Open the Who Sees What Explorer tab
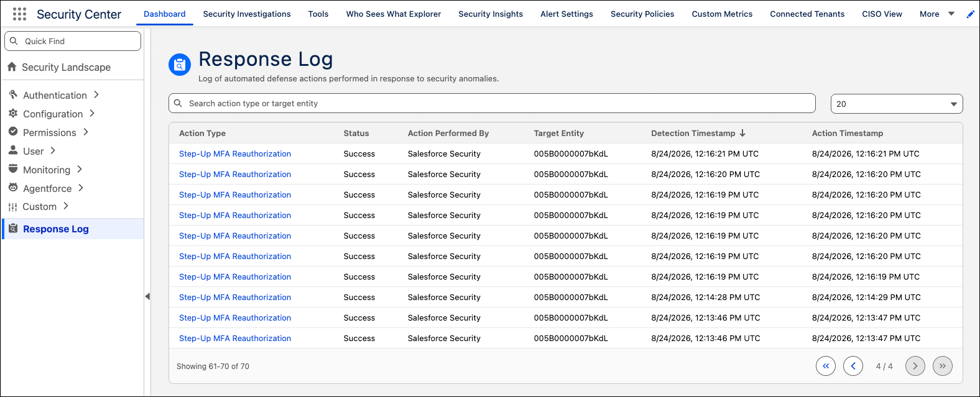This screenshot has width=980, height=397. pos(394,14)
